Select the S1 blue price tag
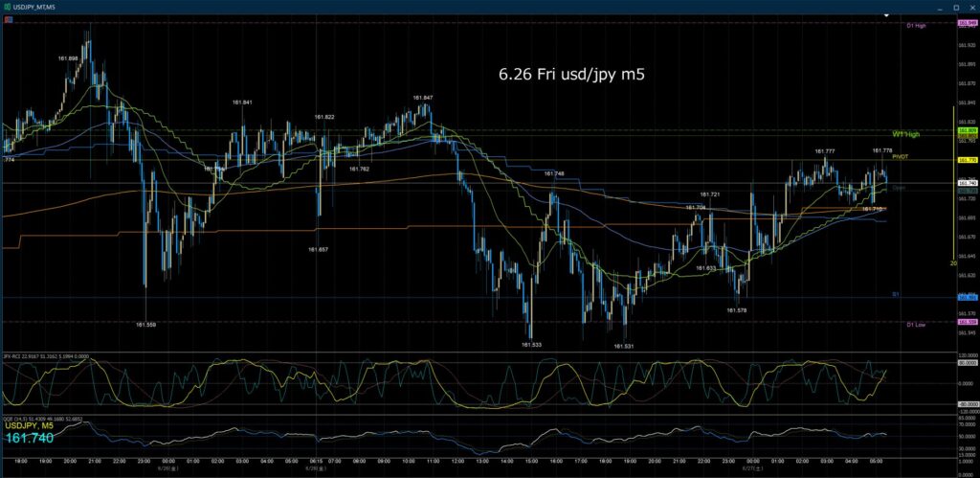The width and height of the screenshot is (980, 478). (x=967, y=298)
